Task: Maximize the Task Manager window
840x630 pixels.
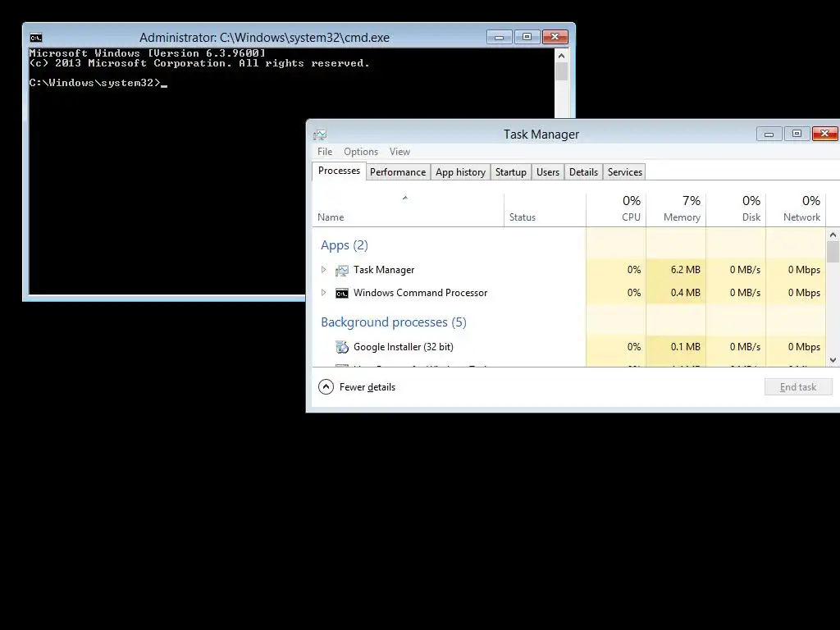Action: 797,134
